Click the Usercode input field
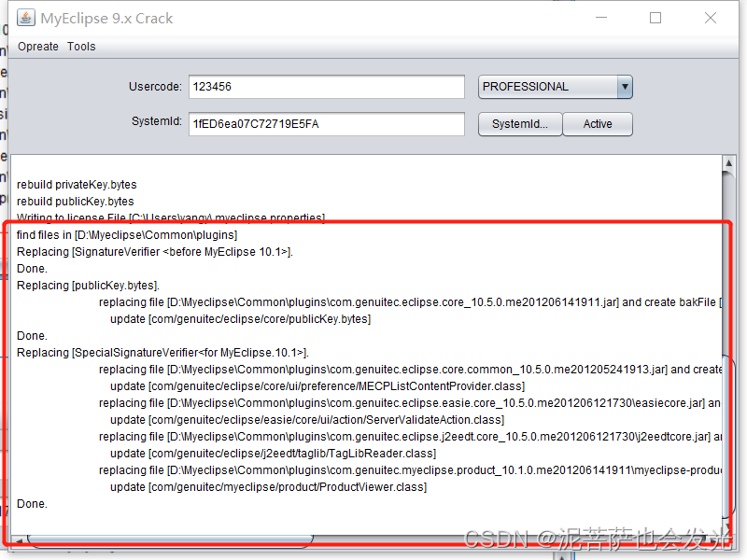Screen dimensions: 747x560 click(326, 87)
